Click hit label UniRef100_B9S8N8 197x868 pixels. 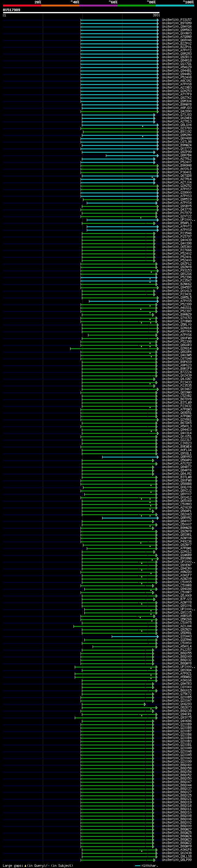176,558
